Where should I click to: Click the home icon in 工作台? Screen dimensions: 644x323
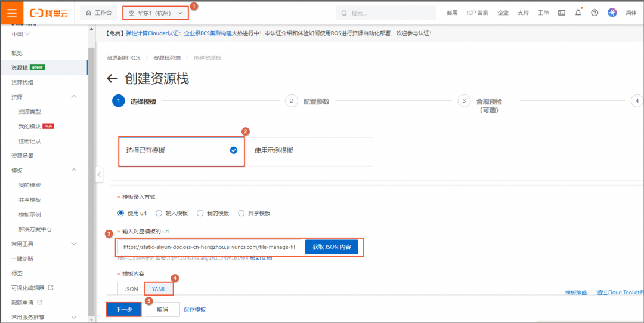(88, 13)
